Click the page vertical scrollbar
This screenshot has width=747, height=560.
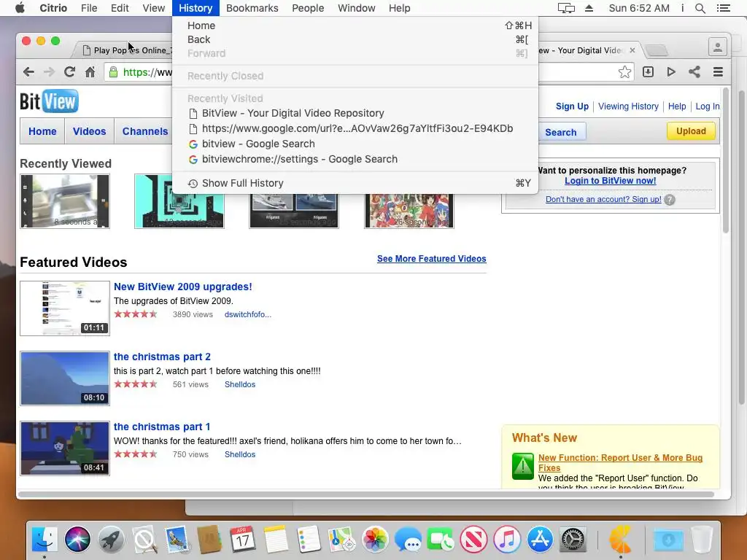pyautogui.click(x=726, y=160)
